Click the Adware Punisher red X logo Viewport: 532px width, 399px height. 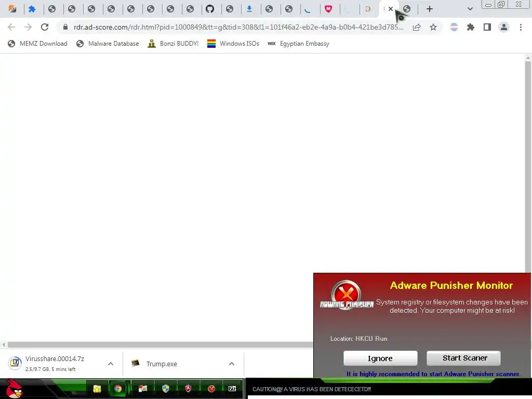[x=346, y=294]
